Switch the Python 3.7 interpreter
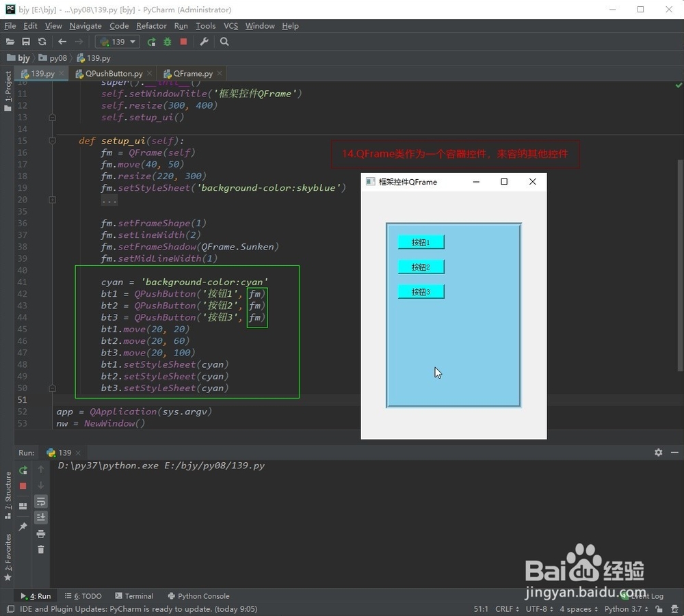This screenshot has width=684, height=616. point(627,609)
